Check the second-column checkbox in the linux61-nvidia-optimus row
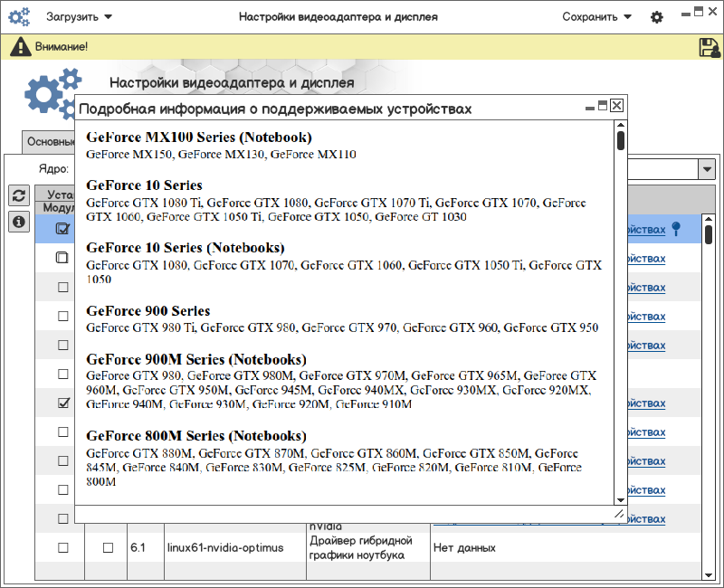 108,547
